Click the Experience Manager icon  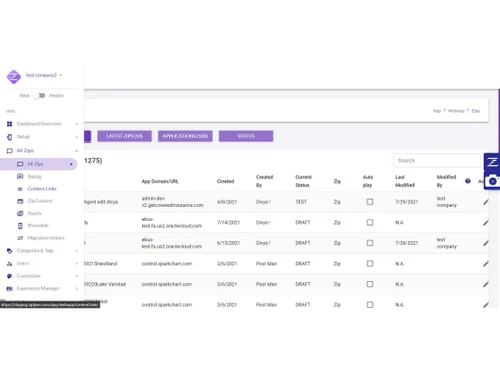pos(9,289)
